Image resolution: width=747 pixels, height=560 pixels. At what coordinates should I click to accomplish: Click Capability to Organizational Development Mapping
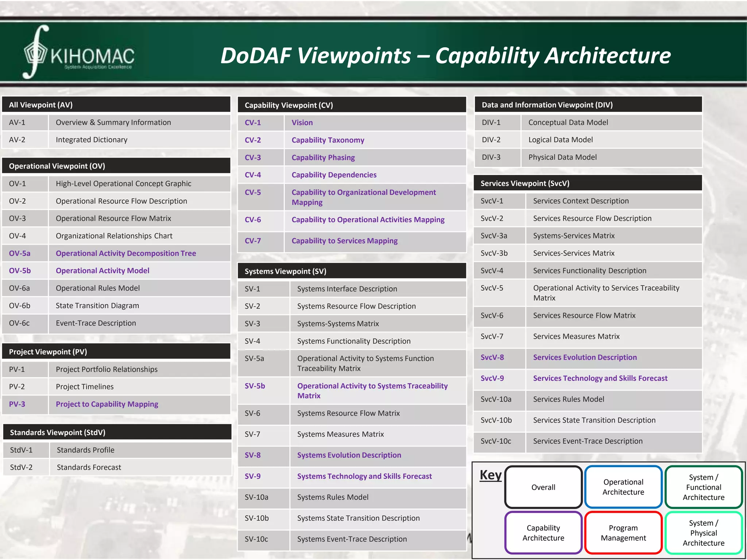(364, 197)
